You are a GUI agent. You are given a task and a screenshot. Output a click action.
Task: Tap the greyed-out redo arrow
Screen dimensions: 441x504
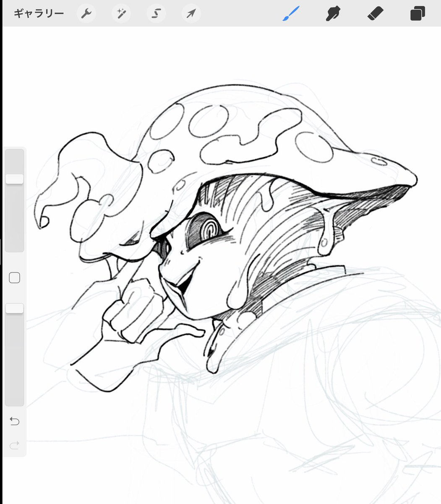14,446
